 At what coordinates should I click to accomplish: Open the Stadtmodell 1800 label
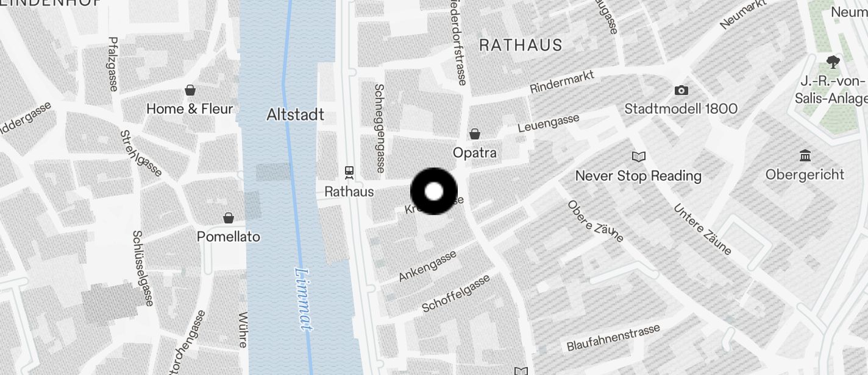pos(681,109)
